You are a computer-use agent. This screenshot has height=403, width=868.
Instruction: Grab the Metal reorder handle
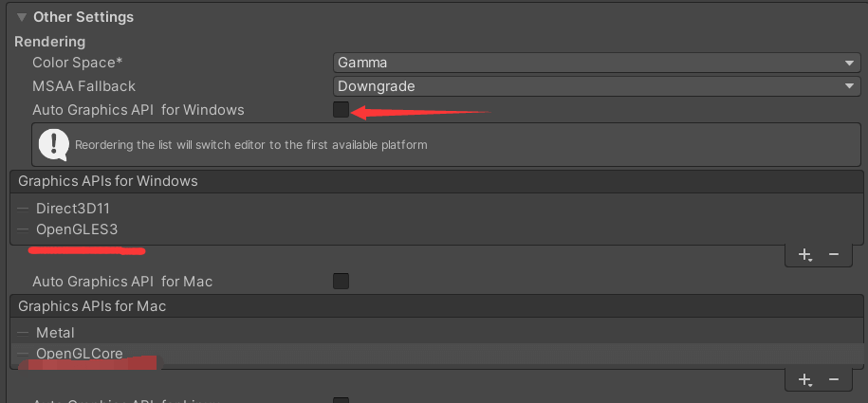[x=23, y=333]
